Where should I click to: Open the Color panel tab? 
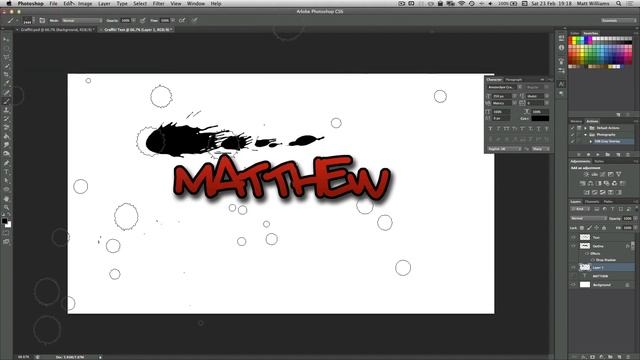pos(575,33)
